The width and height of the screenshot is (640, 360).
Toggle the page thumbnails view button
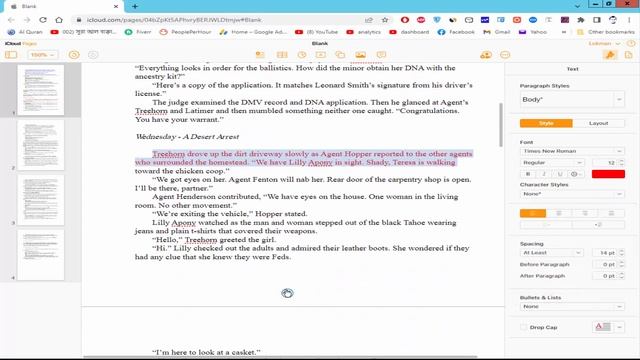point(11,55)
